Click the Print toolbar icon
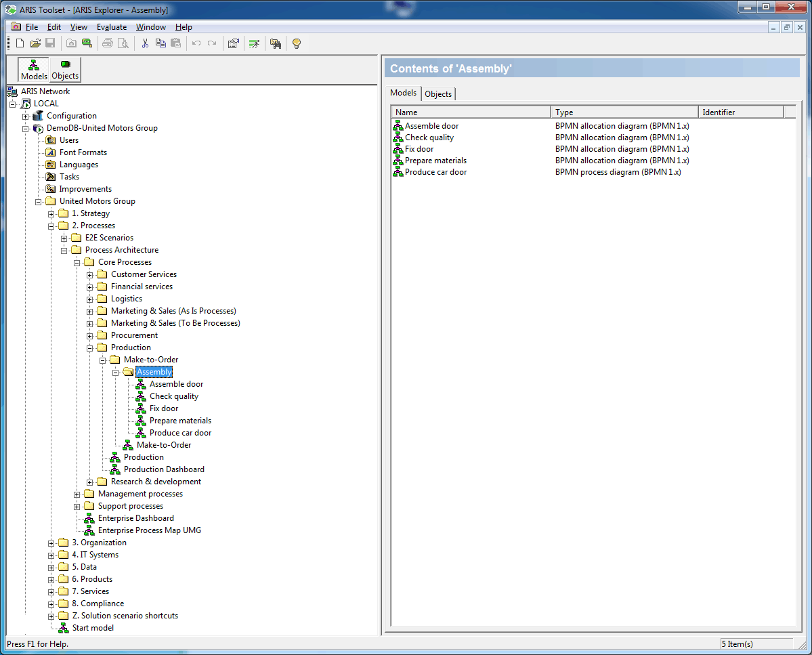 (x=108, y=43)
